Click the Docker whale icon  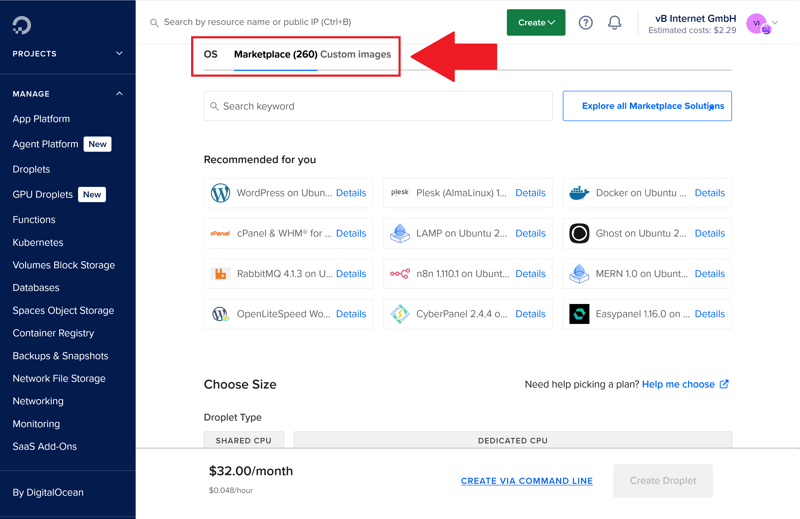click(x=579, y=193)
